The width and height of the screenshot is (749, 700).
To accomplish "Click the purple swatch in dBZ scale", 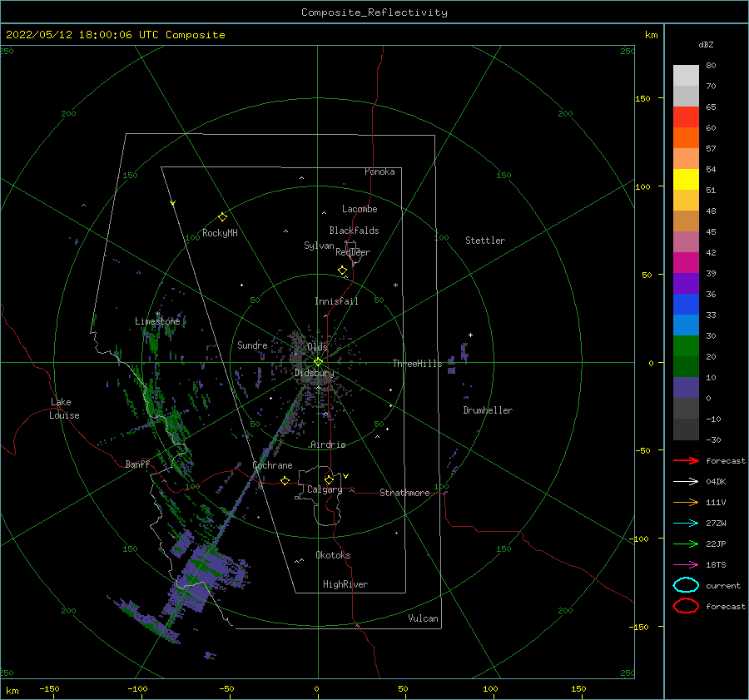I will click(686, 283).
